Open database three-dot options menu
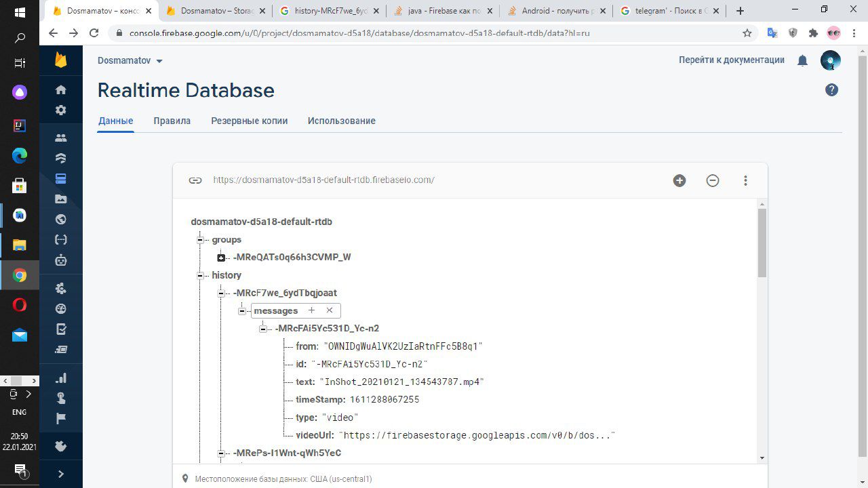Image resolution: width=868 pixels, height=488 pixels. click(745, 180)
